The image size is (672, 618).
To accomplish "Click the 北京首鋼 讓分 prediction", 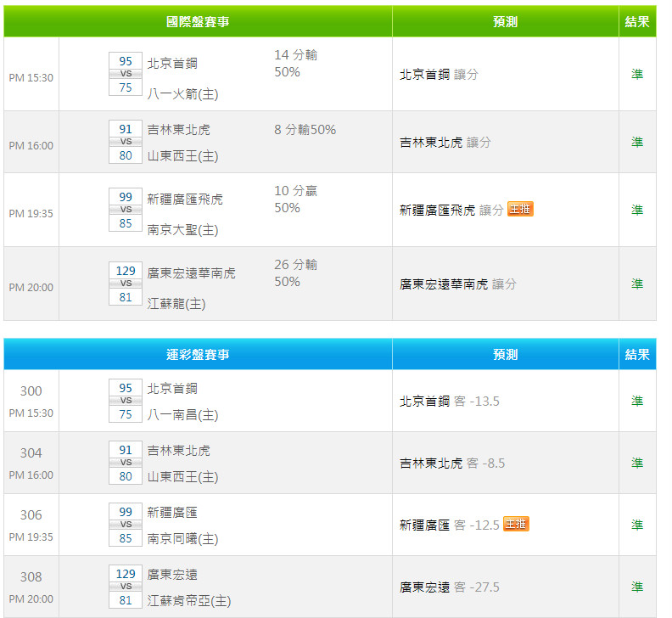I will (439, 74).
